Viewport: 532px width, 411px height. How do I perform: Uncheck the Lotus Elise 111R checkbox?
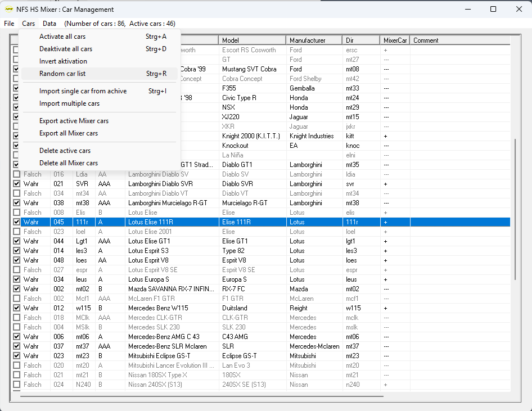click(x=16, y=222)
